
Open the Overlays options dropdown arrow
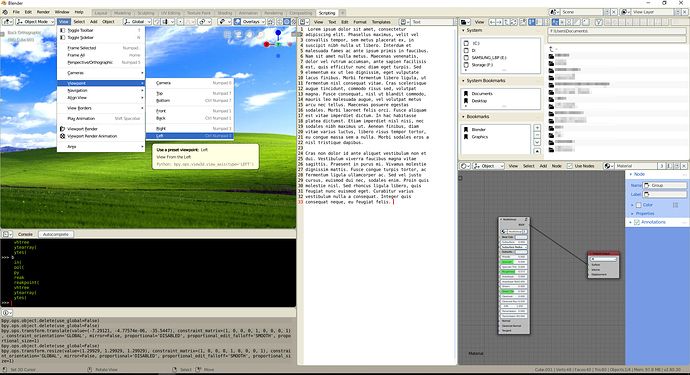(263, 22)
